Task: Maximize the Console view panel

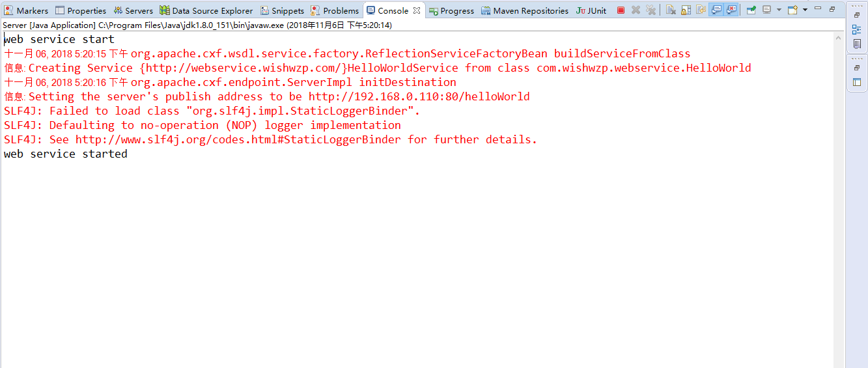Action: click(x=832, y=9)
